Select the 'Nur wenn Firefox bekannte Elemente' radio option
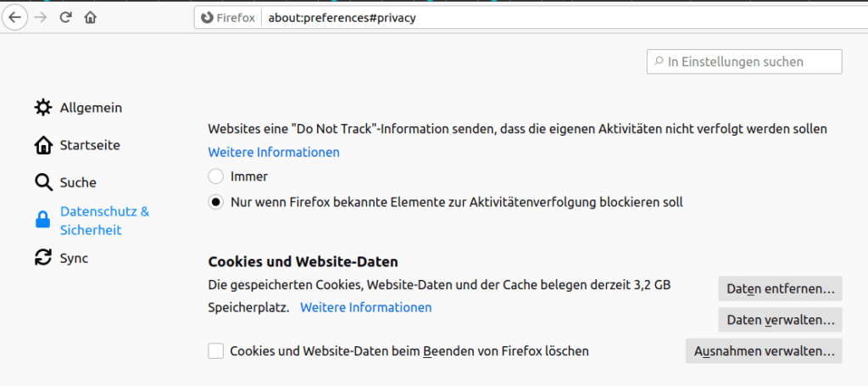This screenshot has height=386, width=868. click(x=216, y=202)
